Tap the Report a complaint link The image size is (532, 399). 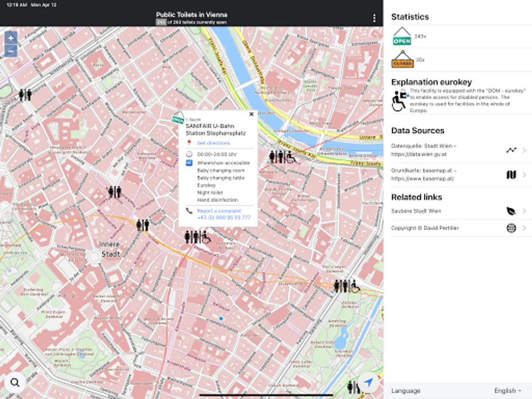click(x=219, y=211)
